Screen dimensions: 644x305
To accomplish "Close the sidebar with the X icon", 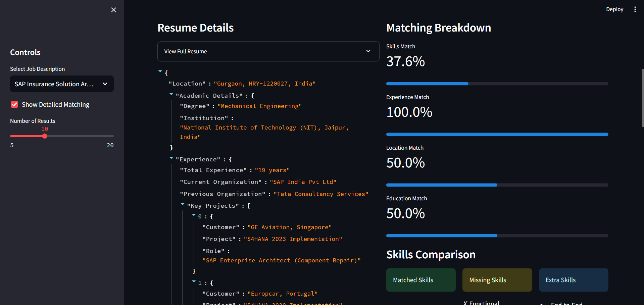I will (113, 10).
